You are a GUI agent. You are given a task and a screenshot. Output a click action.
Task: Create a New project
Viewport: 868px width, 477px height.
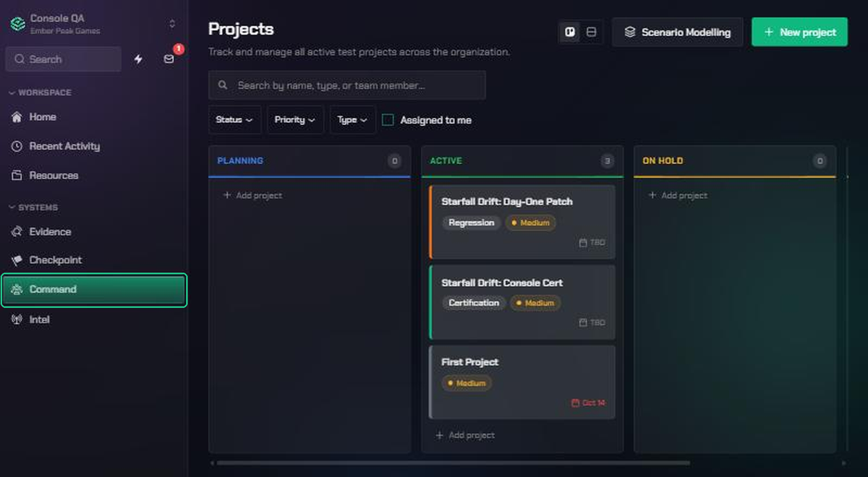(x=799, y=32)
